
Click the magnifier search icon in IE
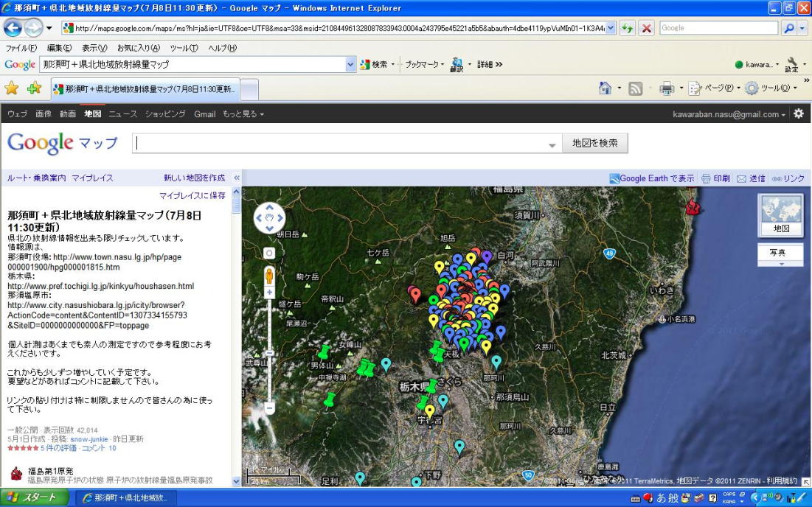[788, 28]
